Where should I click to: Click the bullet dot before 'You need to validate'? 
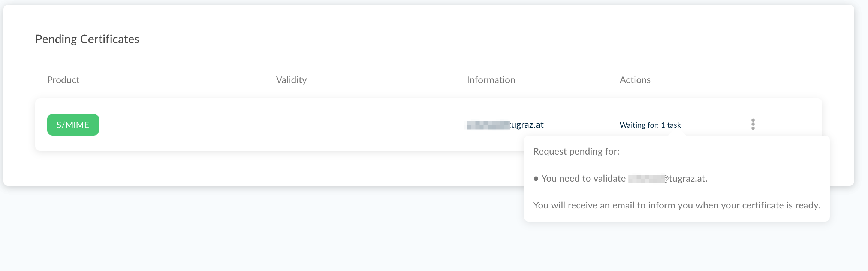coord(536,179)
